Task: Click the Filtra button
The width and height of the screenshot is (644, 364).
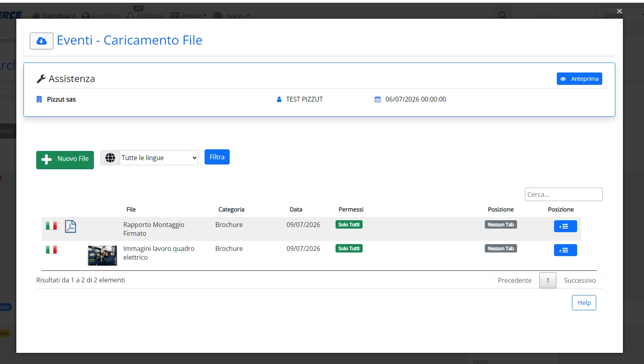Action: [x=217, y=157]
